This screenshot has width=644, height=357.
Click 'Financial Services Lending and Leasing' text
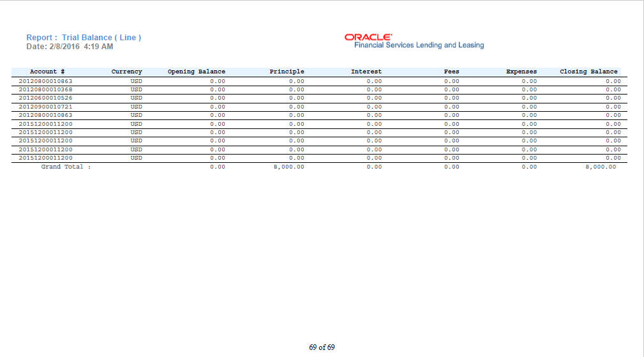[419, 45]
